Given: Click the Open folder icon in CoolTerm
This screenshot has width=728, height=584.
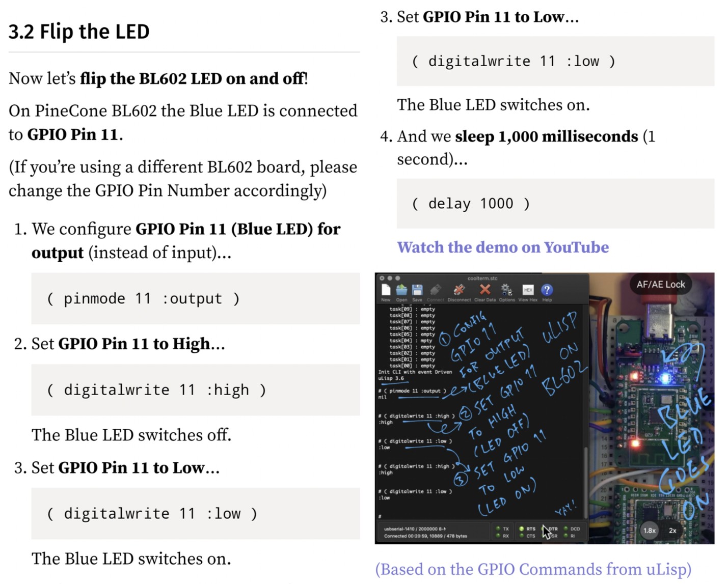Looking at the screenshot, I should tap(401, 290).
